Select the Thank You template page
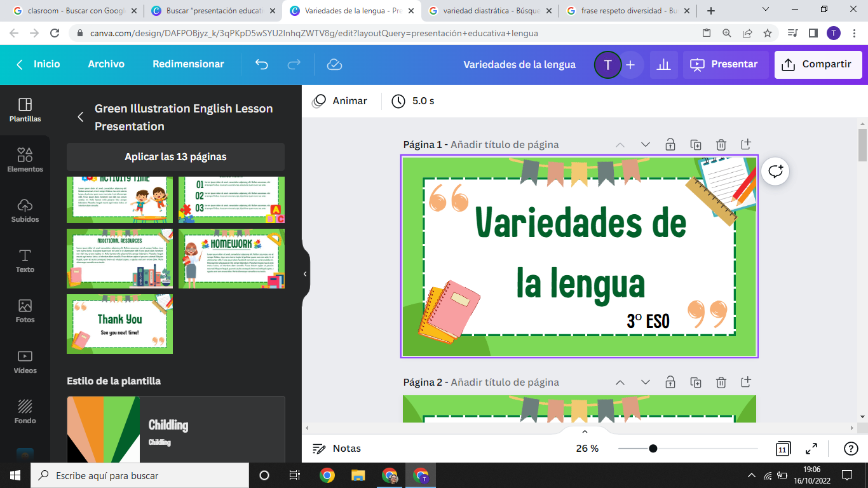 click(x=119, y=324)
